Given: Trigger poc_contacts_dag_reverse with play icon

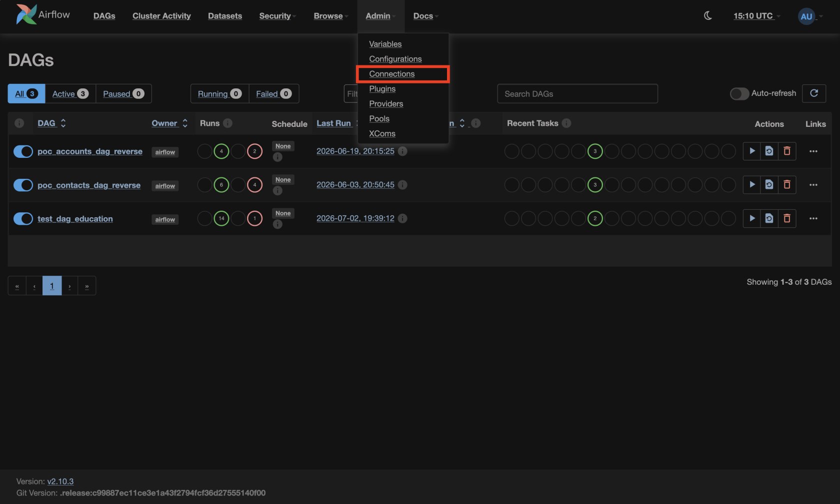Looking at the screenshot, I should tap(752, 185).
